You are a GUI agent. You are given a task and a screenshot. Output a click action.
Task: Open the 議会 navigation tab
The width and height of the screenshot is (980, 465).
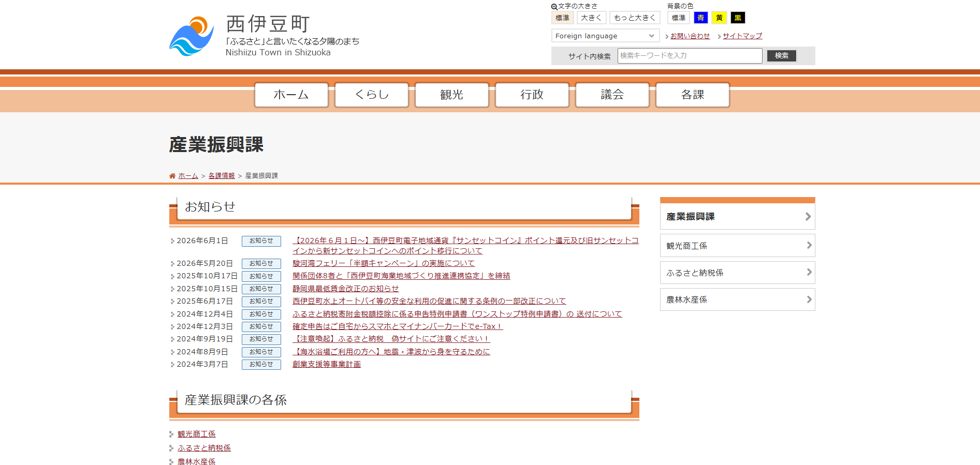tap(612, 95)
